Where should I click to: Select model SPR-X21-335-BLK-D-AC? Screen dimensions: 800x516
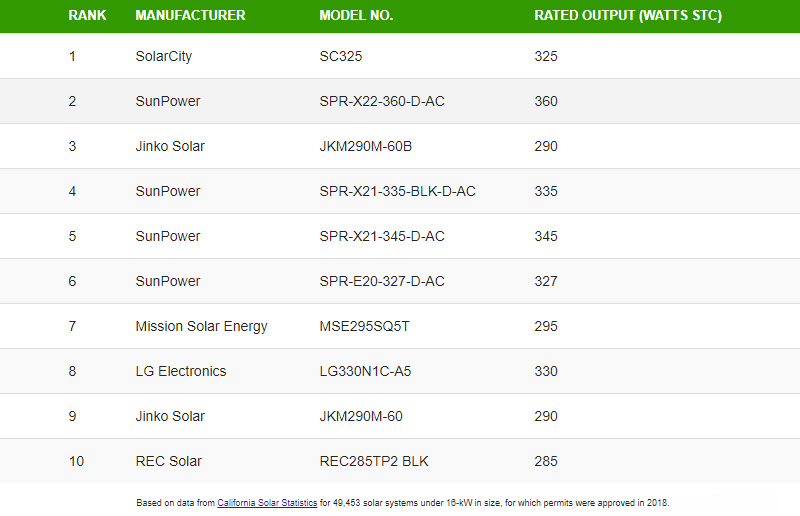397,191
